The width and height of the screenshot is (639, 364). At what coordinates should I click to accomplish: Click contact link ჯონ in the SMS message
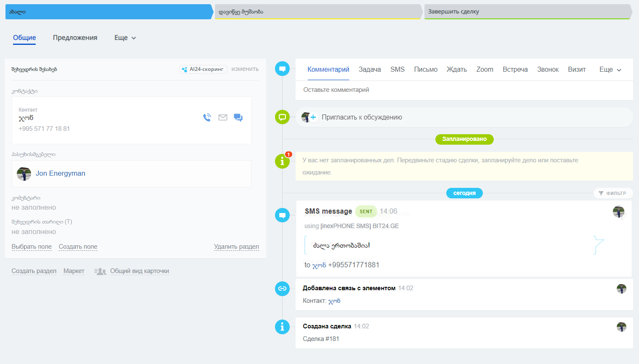pos(319,265)
